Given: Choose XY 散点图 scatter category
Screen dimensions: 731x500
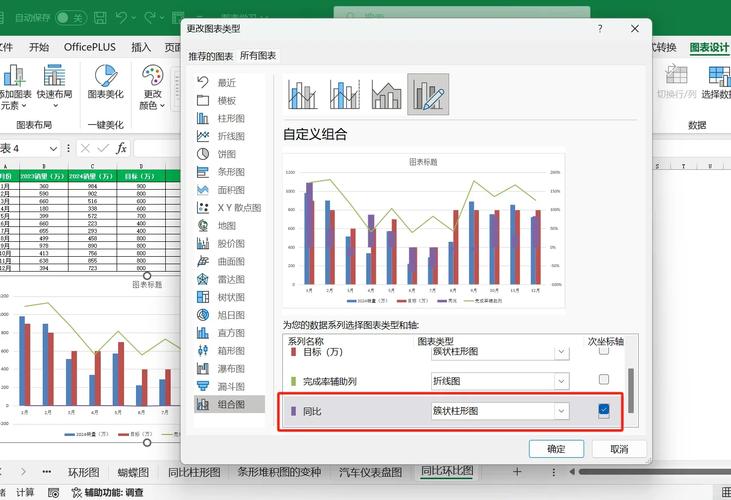Looking at the screenshot, I should point(228,208).
